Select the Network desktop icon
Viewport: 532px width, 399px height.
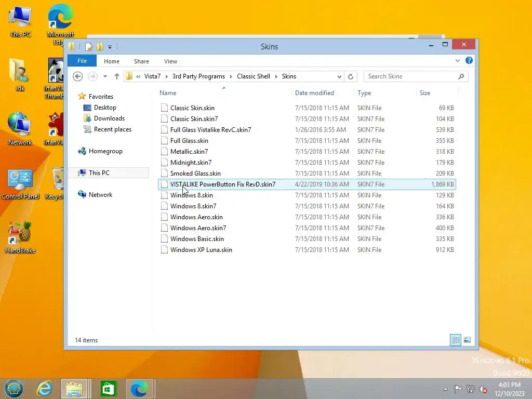(x=20, y=129)
